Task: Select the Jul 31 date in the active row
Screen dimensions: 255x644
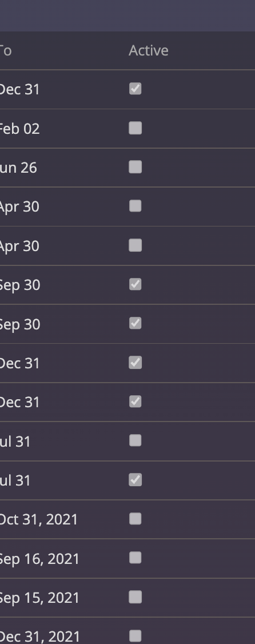Action: click(x=15, y=480)
